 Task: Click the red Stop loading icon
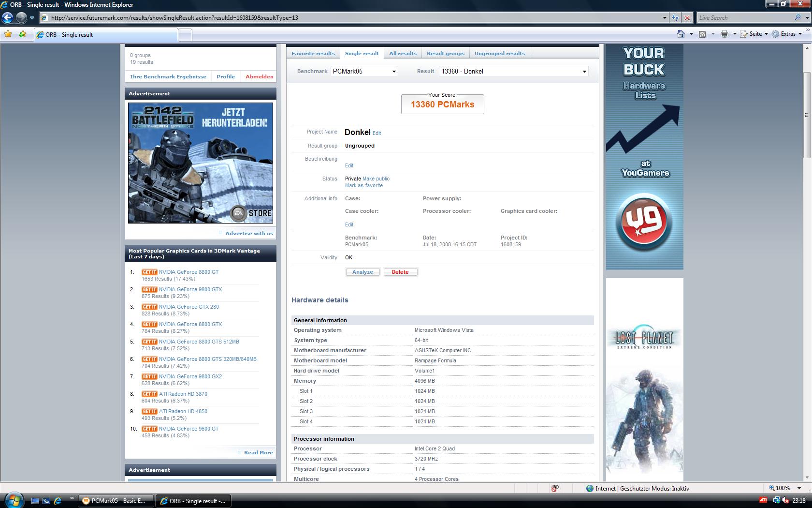click(687, 18)
